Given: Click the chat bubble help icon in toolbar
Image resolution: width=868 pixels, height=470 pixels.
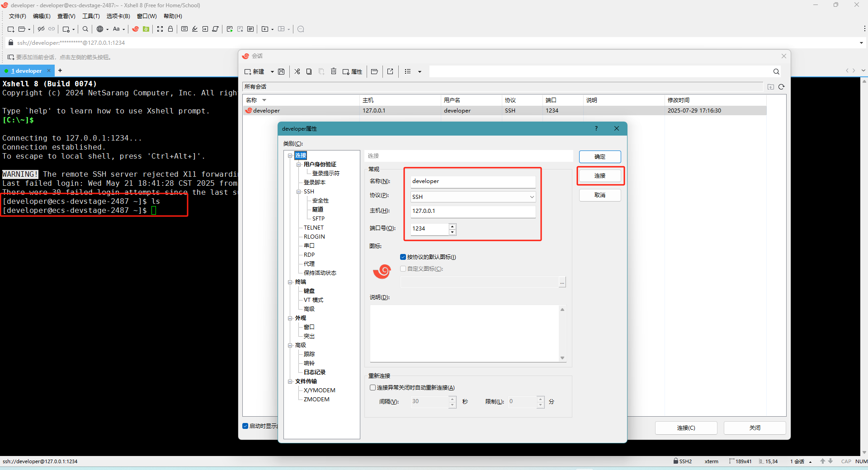Looking at the screenshot, I should tap(301, 29).
